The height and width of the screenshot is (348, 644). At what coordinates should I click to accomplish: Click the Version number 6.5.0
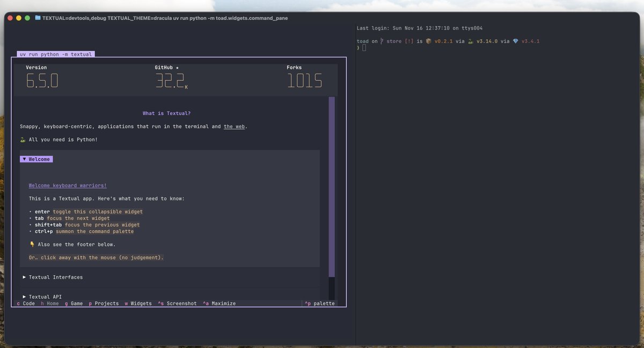point(42,80)
